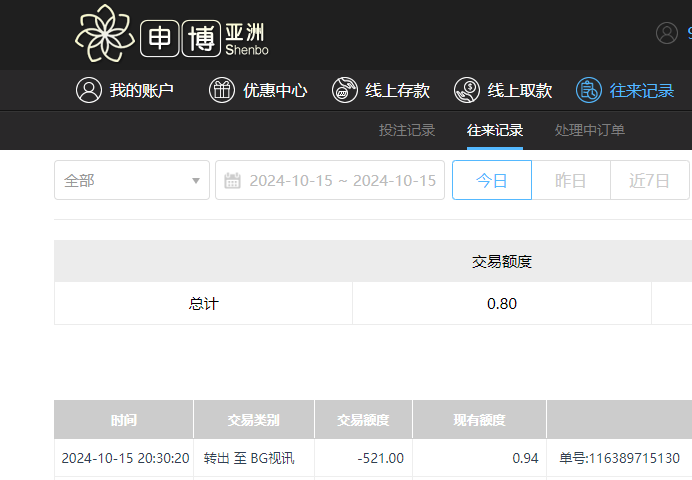Viewport: 692px width, 480px height.
Task: Click the dropdown arrow beside 全部
Action: click(x=196, y=180)
